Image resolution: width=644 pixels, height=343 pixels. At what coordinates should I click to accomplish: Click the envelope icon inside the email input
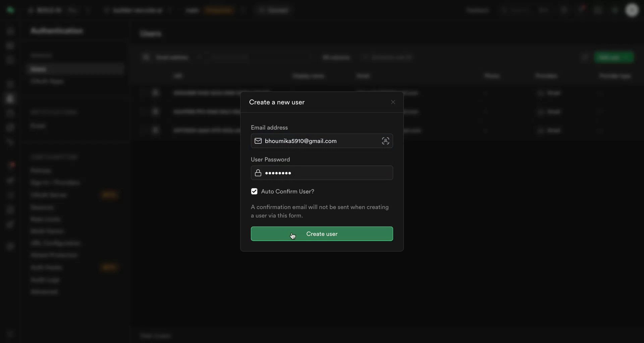click(258, 141)
